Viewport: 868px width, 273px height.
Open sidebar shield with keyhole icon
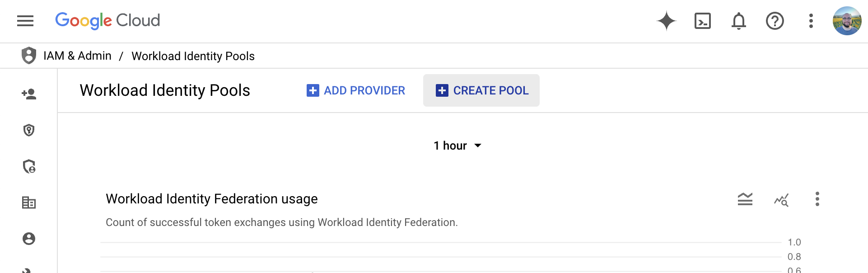(29, 130)
